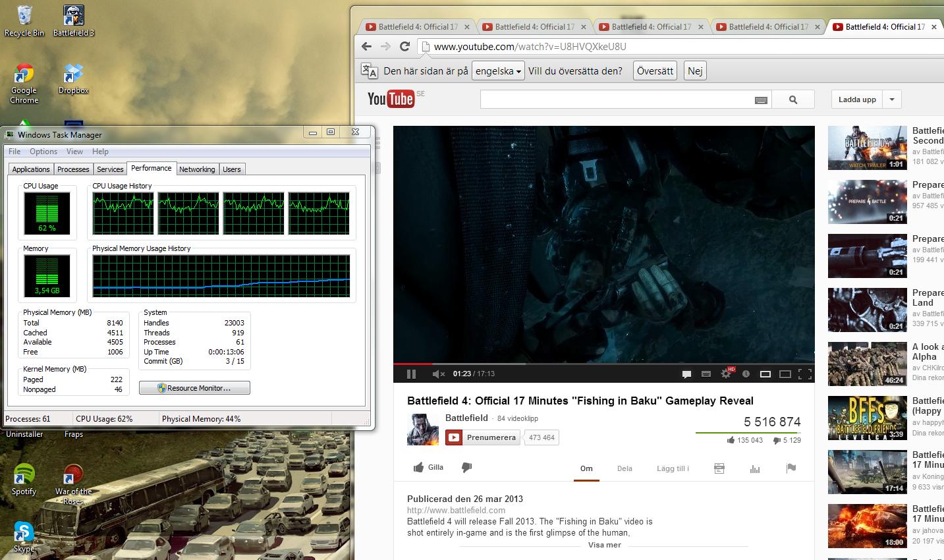Show video statistics bar chart icon

pyautogui.click(x=755, y=468)
